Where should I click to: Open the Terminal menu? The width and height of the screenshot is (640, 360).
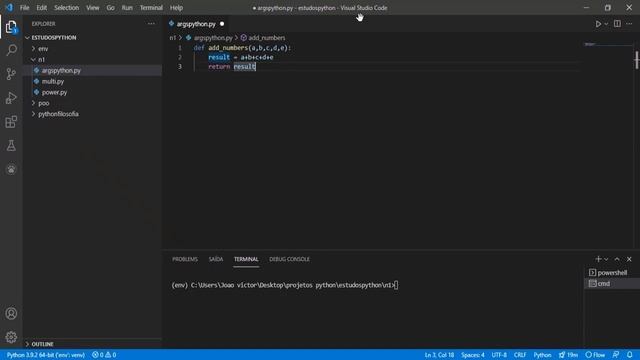point(151,8)
